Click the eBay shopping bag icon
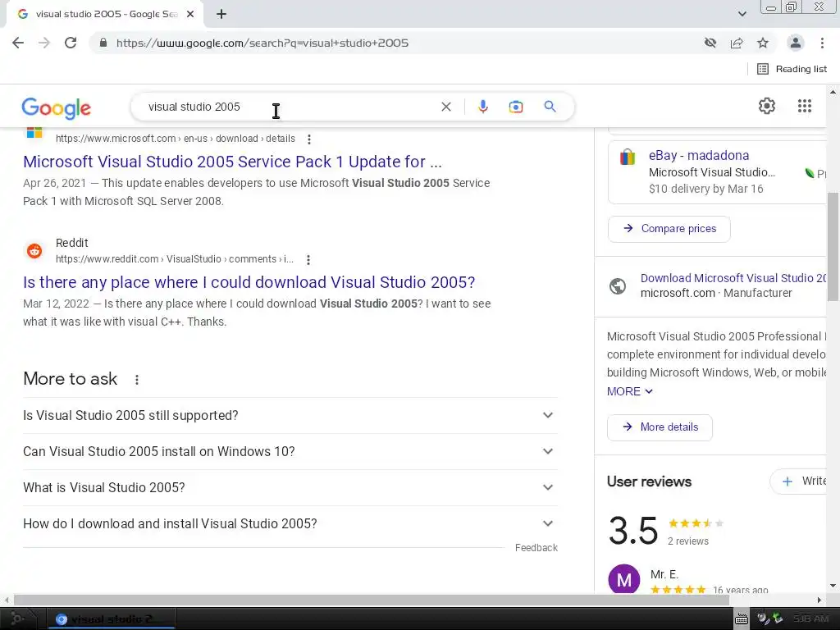 (628, 157)
